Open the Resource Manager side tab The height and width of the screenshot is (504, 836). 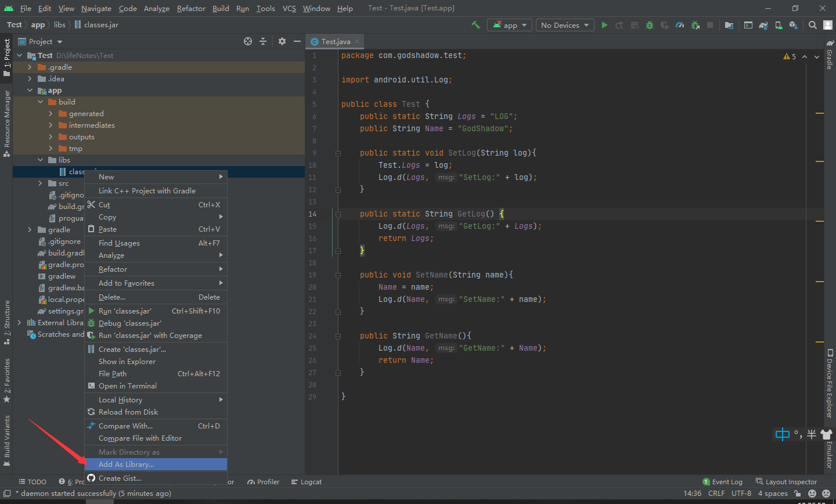[x=7, y=123]
